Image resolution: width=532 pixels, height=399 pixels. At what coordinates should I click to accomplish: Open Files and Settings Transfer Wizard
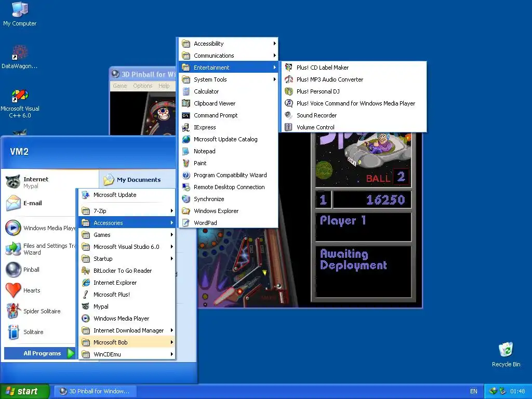[40, 249]
